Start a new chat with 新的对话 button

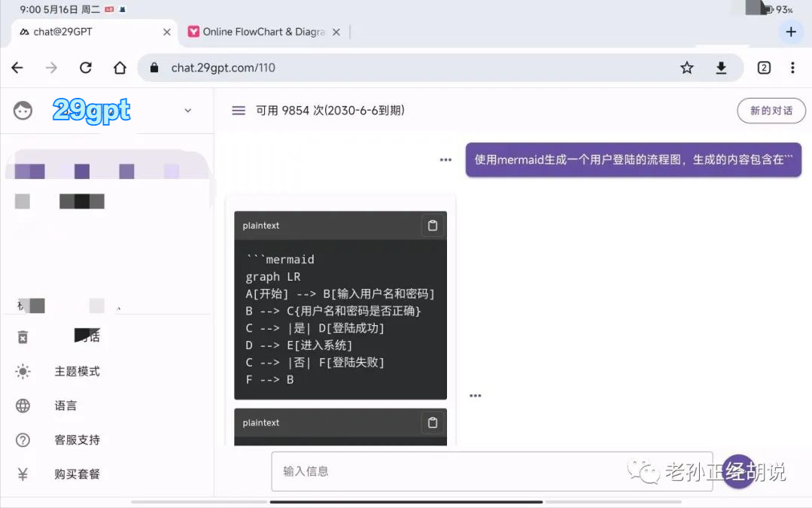tap(771, 111)
